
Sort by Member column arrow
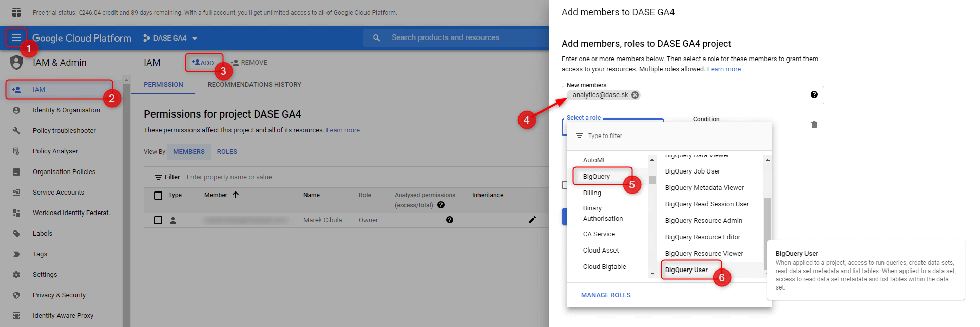point(236,195)
